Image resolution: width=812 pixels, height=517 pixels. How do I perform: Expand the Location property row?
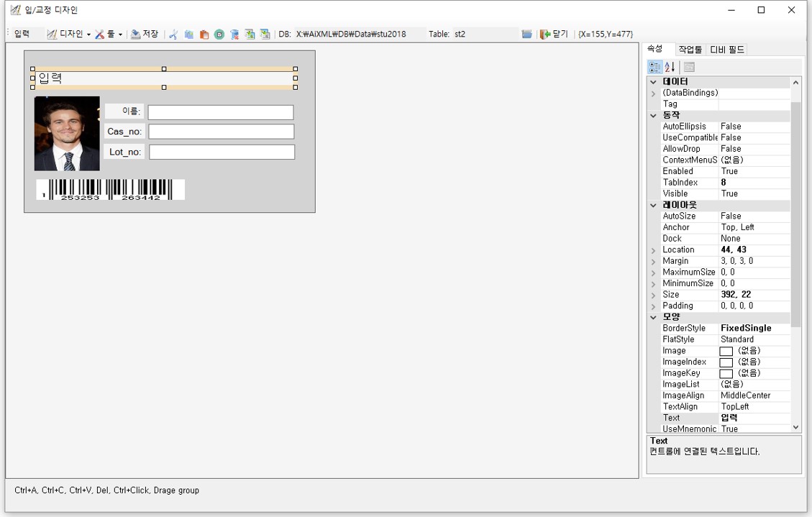tap(653, 250)
